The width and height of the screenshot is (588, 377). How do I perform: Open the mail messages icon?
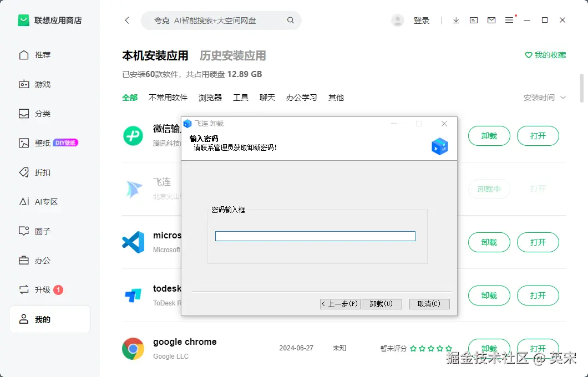click(491, 21)
